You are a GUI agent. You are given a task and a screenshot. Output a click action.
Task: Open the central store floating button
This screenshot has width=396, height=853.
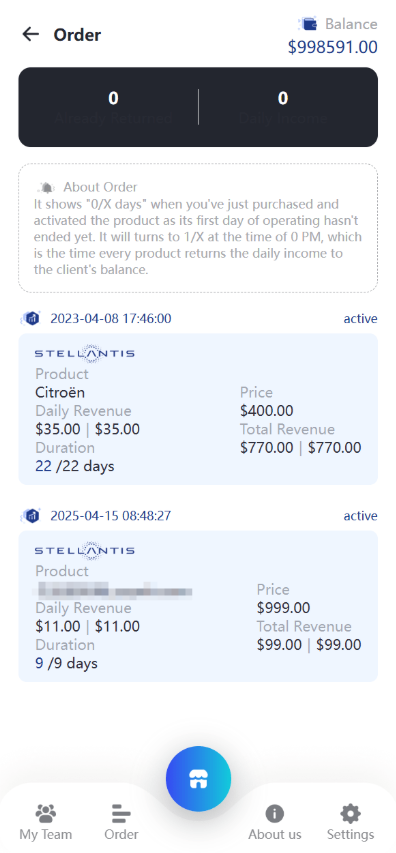coord(198,779)
